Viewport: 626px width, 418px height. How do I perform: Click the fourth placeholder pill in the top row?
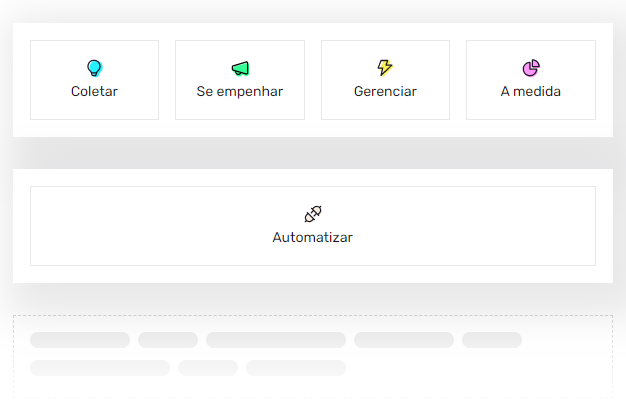pyautogui.click(x=404, y=340)
